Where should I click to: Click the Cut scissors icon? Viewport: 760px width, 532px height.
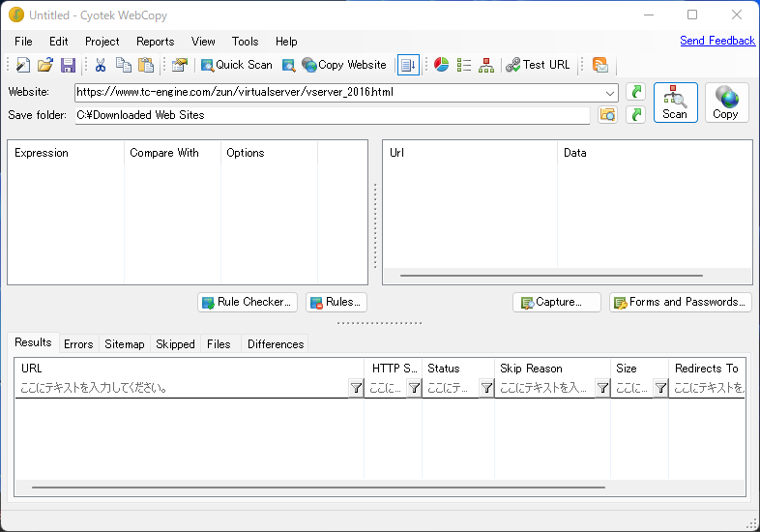pyautogui.click(x=101, y=65)
